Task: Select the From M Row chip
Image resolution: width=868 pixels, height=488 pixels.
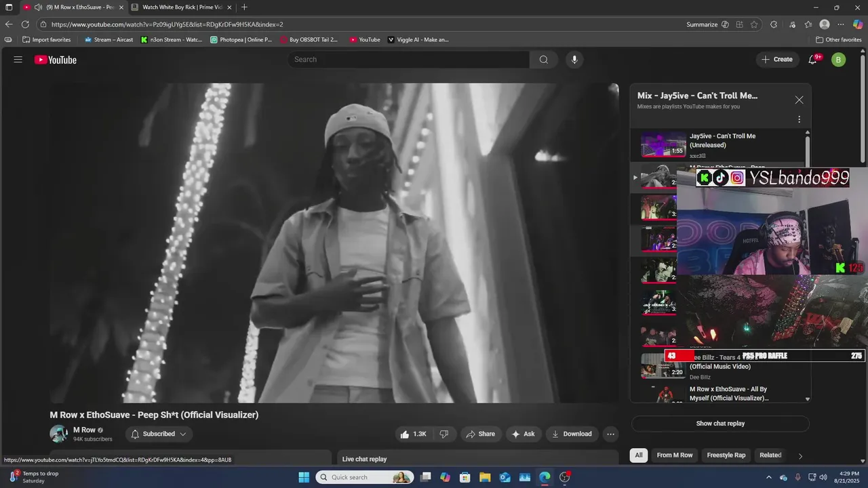Action: pos(675,455)
